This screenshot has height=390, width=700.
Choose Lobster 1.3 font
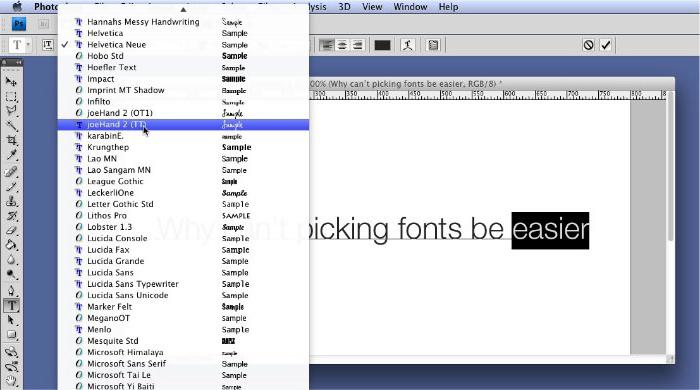pos(183,227)
